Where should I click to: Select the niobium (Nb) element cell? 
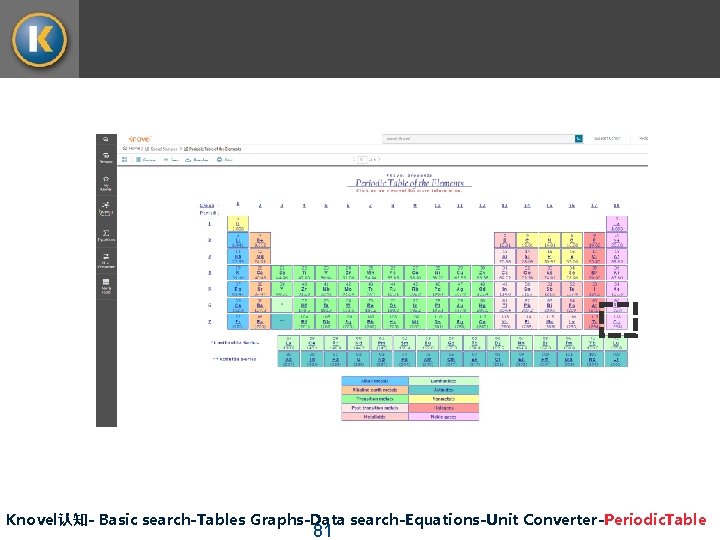[x=326, y=289]
